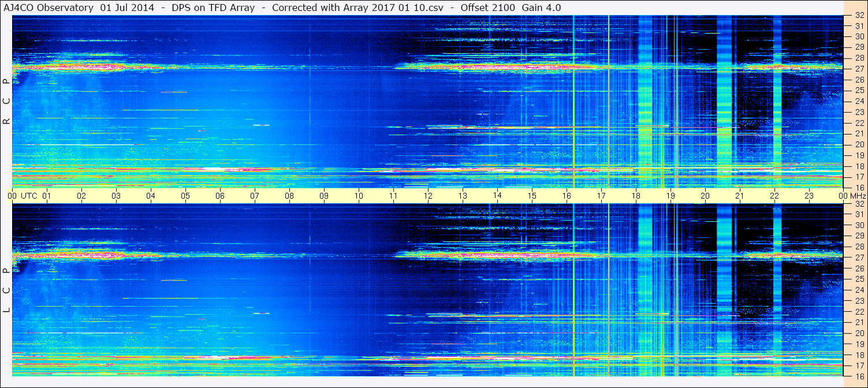Choose the 10 hour time axis marker
This screenshot has height=388, width=868.
click(359, 196)
